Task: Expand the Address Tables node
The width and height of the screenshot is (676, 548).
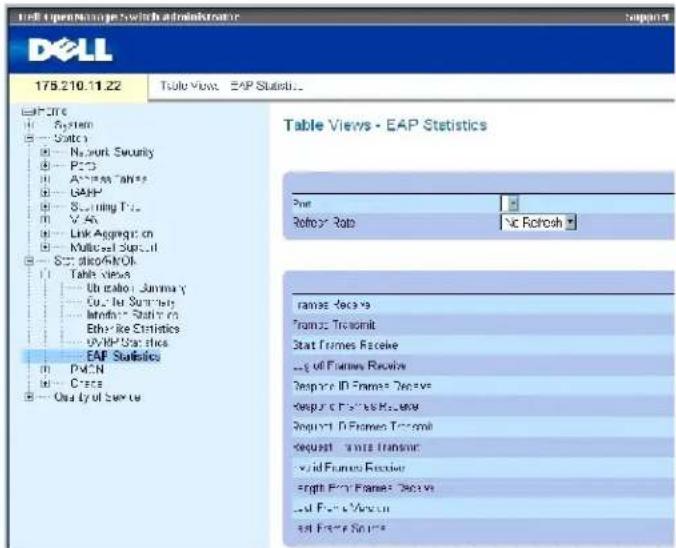Action: click(x=45, y=179)
